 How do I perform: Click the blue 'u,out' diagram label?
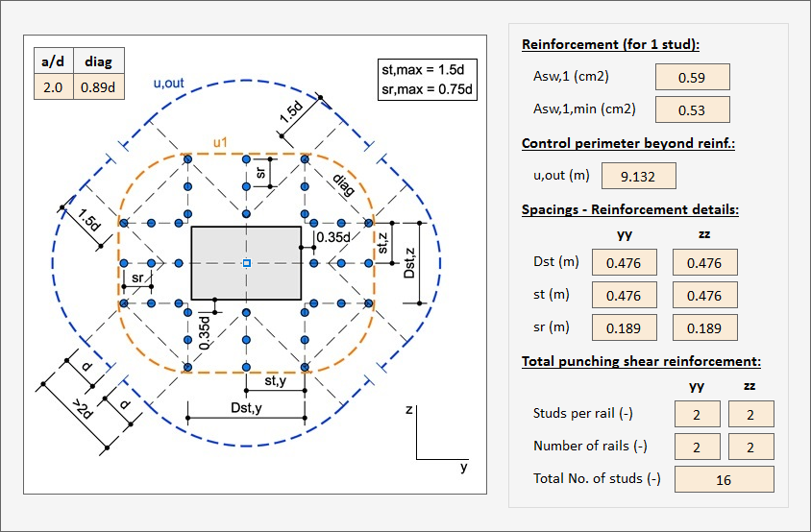pyautogui.click(x=168, y=84)
